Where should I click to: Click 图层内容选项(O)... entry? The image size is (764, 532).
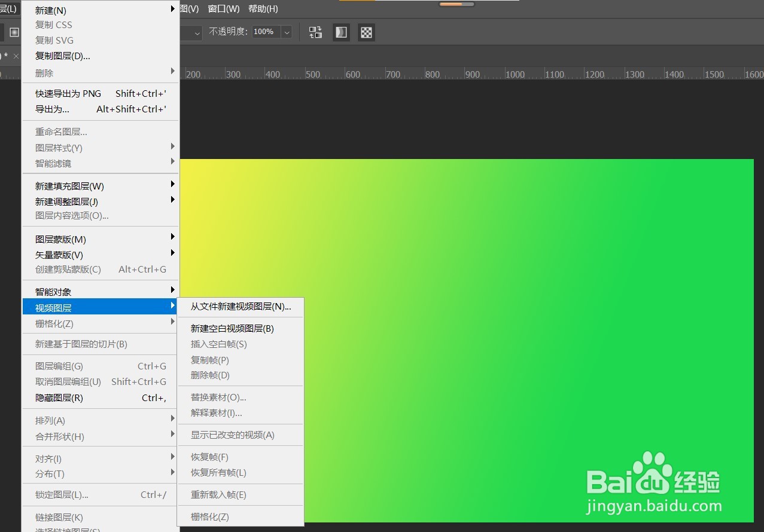[x=101, y=215]
